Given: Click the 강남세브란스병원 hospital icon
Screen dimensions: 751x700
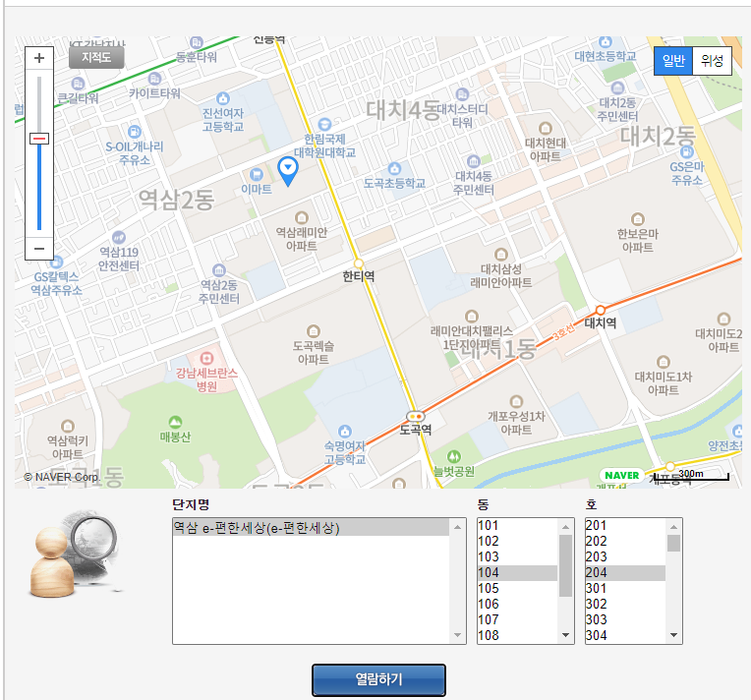Looking at the screenshot, I should point(206,358).
